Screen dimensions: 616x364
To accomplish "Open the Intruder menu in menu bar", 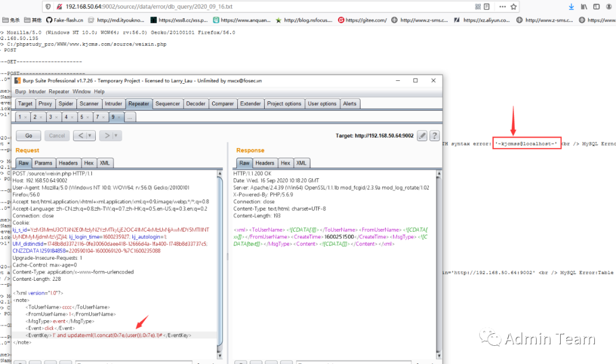I will [x=37, y=91].
